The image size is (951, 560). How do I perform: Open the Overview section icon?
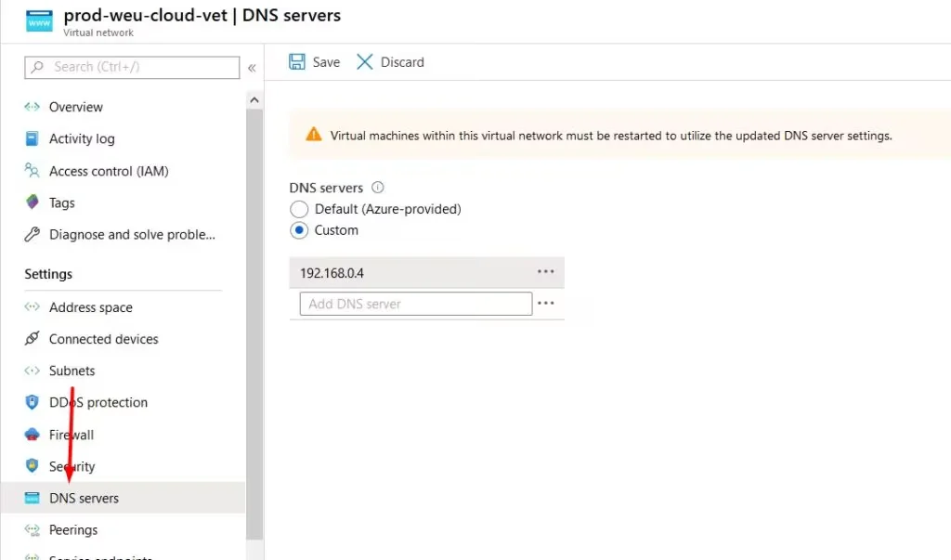30,107
